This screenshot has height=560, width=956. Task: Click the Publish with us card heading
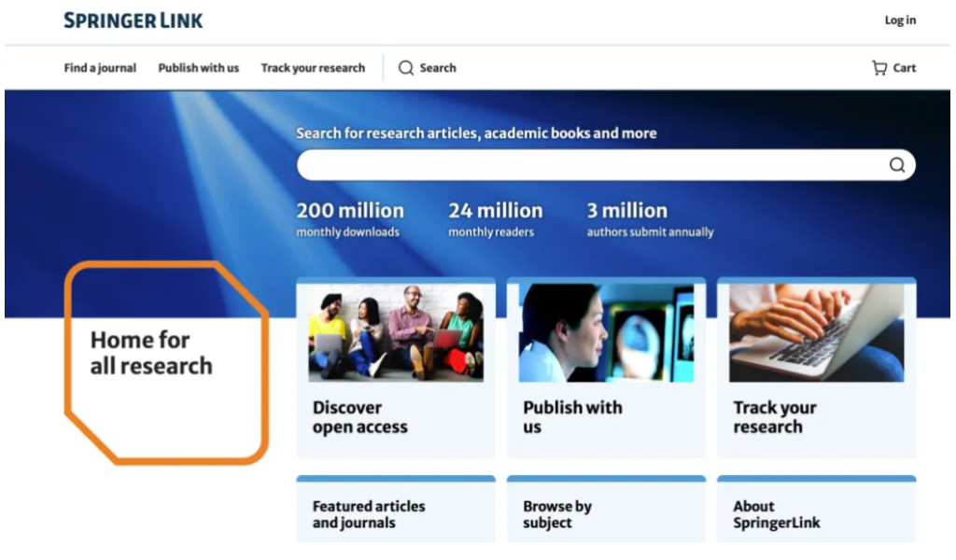571,417
